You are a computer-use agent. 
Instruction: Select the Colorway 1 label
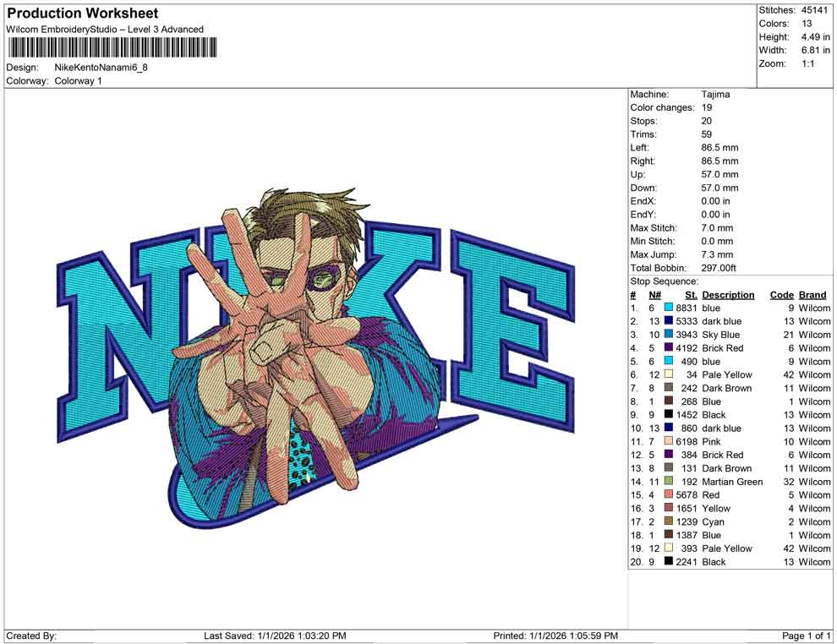[78, 81]
